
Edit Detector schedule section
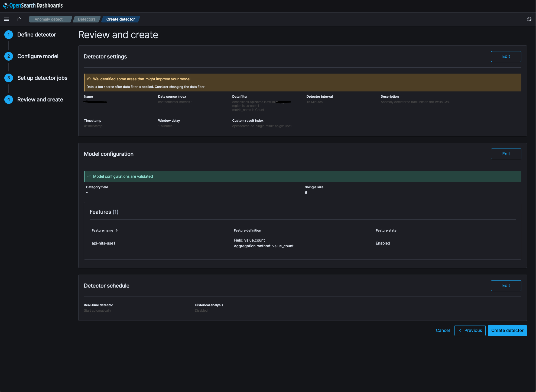click(x=506, y=286)
